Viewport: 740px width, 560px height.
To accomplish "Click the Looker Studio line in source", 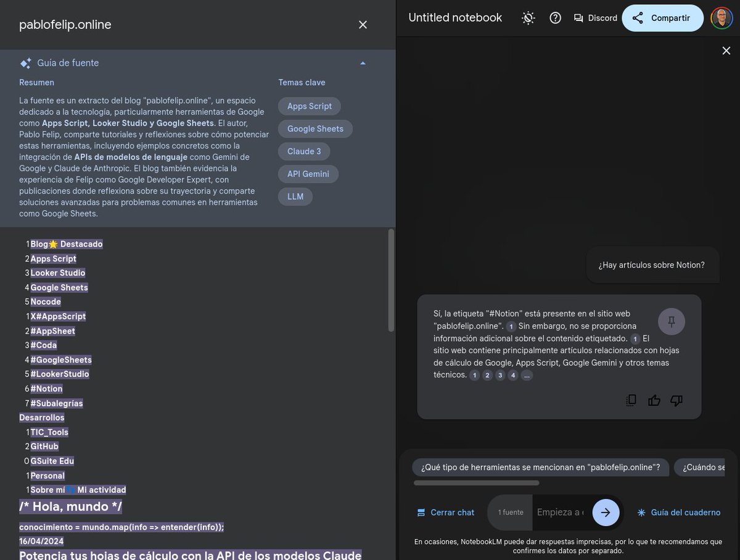I will (58, 273).
